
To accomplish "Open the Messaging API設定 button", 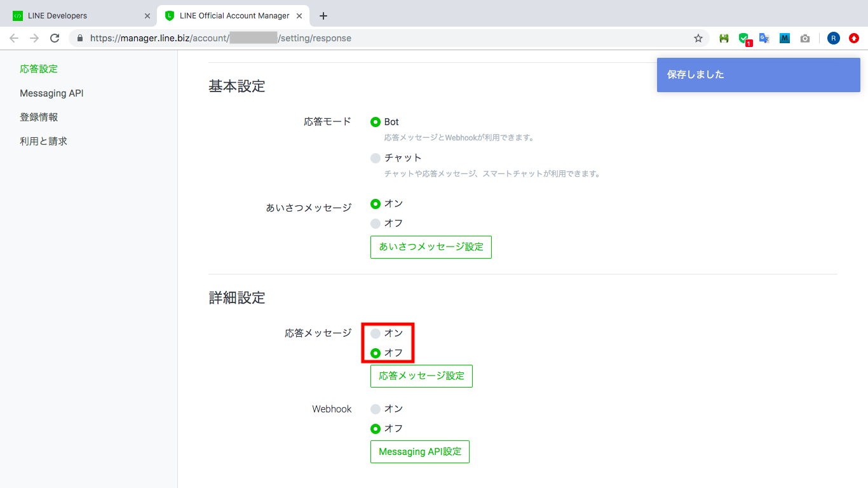I will [x=420, y=452].
